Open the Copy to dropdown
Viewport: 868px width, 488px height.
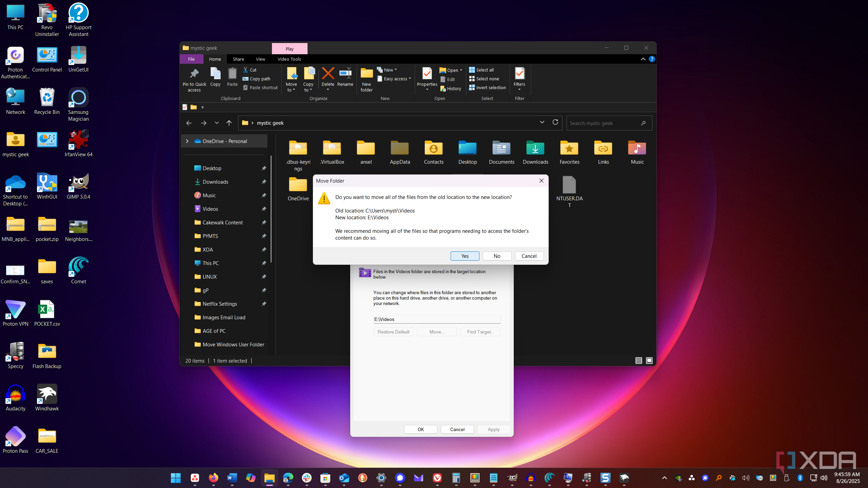(x=308, y=80)
